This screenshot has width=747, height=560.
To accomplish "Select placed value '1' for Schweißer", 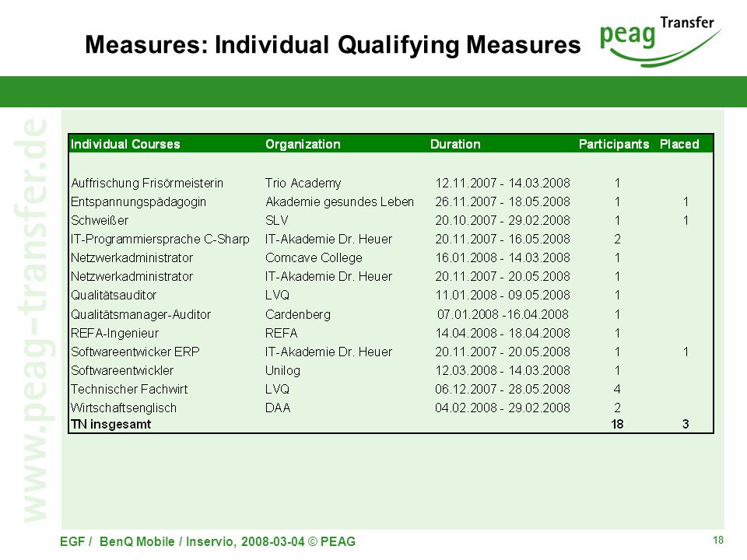I will 686,220.
